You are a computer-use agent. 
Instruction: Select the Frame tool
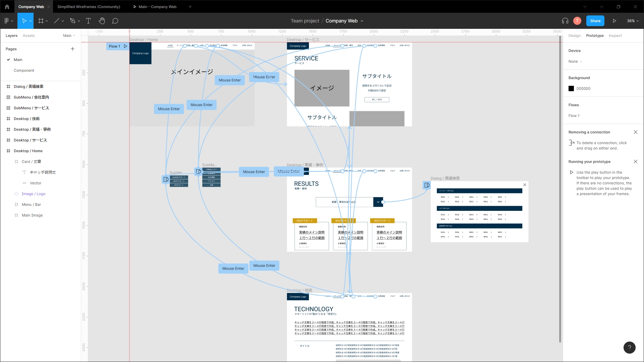pyautogui.click(x=41, y=21)
